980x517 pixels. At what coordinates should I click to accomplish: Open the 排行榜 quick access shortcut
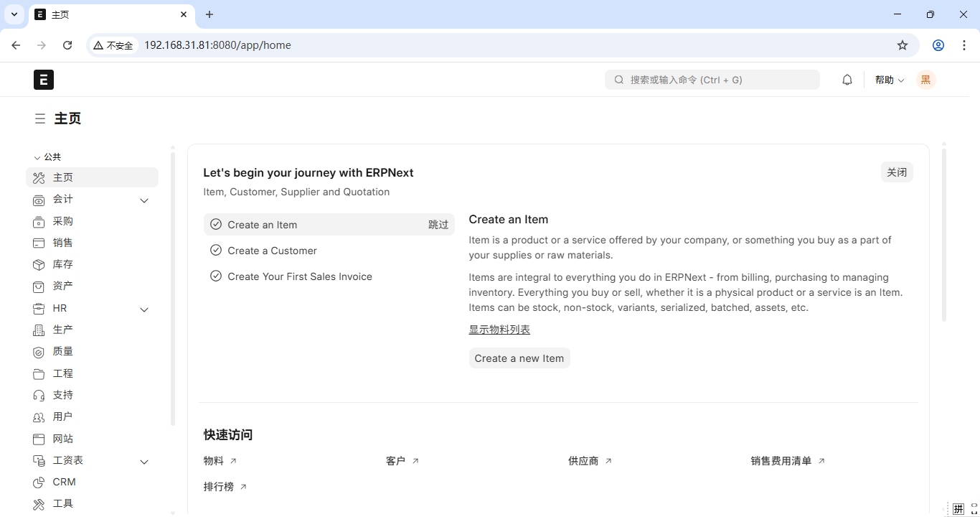click(x=225, y=487)
